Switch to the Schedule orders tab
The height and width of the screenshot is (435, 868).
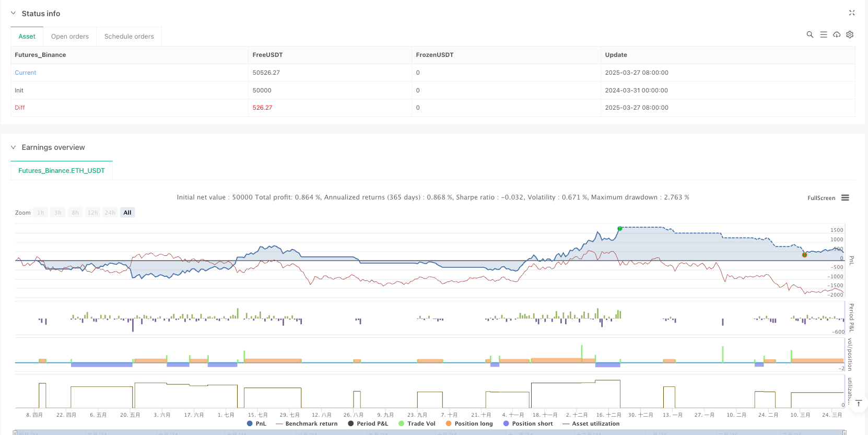coord(129,37)
